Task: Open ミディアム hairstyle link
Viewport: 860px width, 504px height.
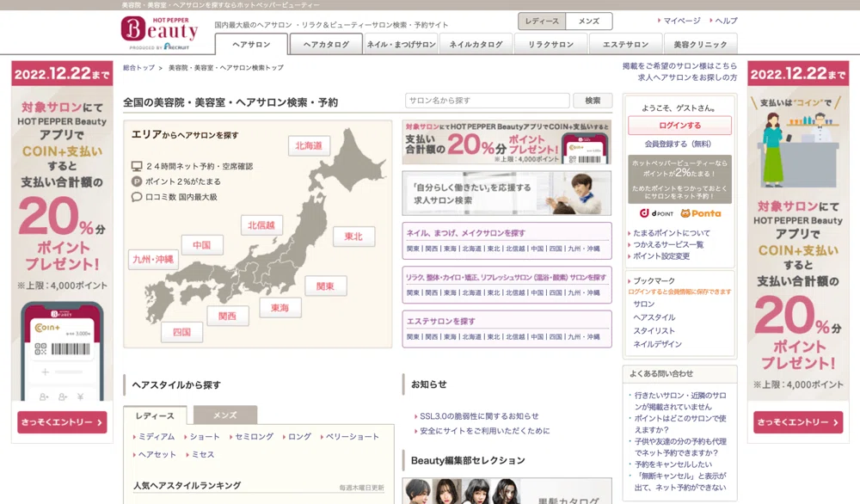Action: point(157,437)
